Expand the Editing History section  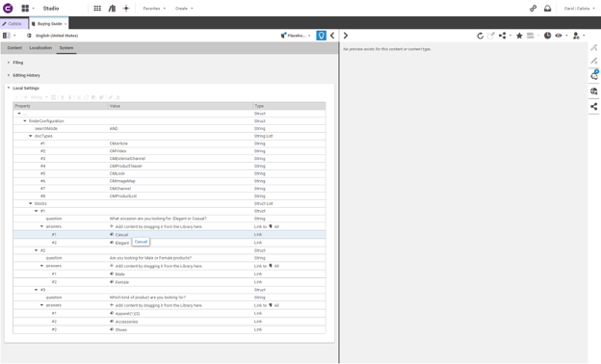9,75
